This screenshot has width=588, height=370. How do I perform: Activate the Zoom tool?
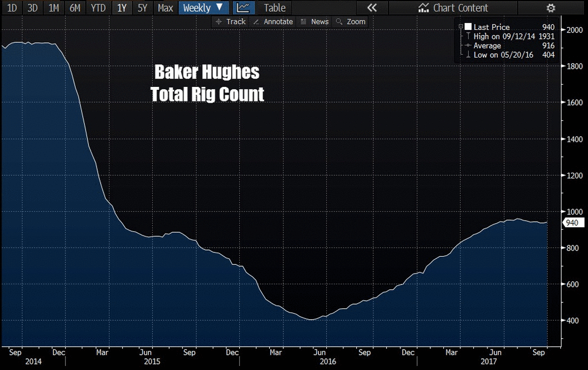(x=350, y=22)
